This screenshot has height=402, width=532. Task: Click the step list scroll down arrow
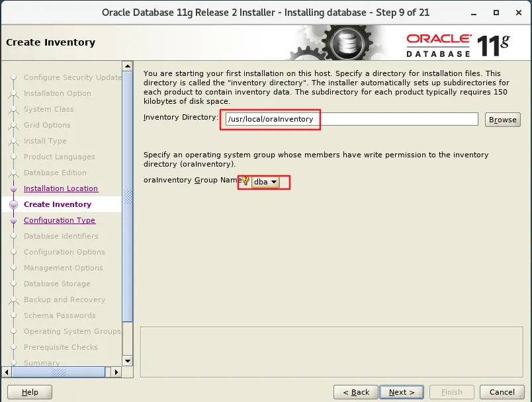coord(128,361)
